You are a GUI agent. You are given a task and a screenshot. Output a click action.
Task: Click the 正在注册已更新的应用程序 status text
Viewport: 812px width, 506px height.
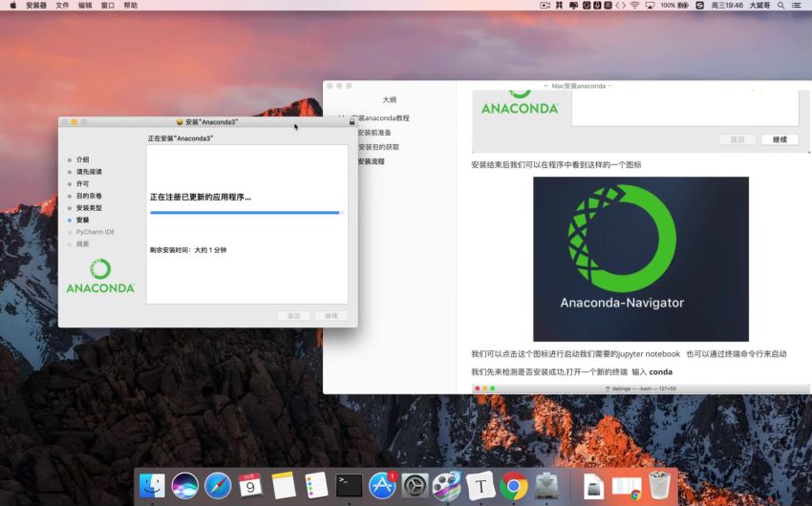[x=201, y=197]
